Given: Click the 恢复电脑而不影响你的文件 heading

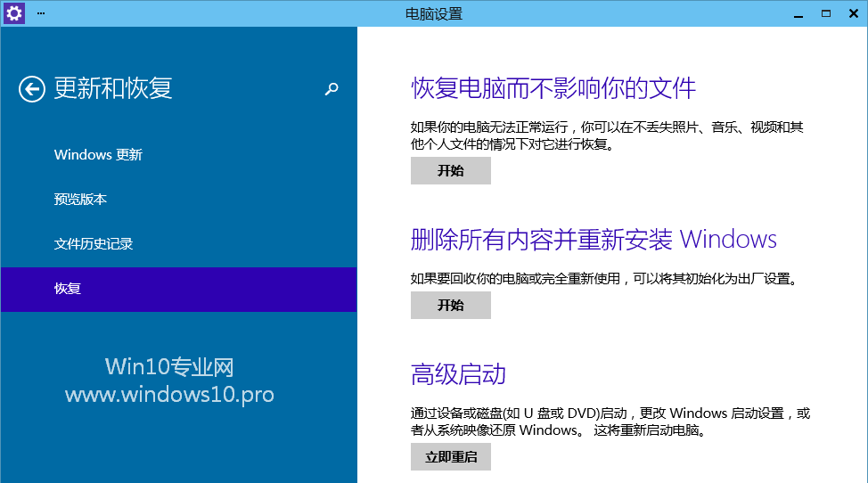Looking at the screenshot, I should 553,88.
